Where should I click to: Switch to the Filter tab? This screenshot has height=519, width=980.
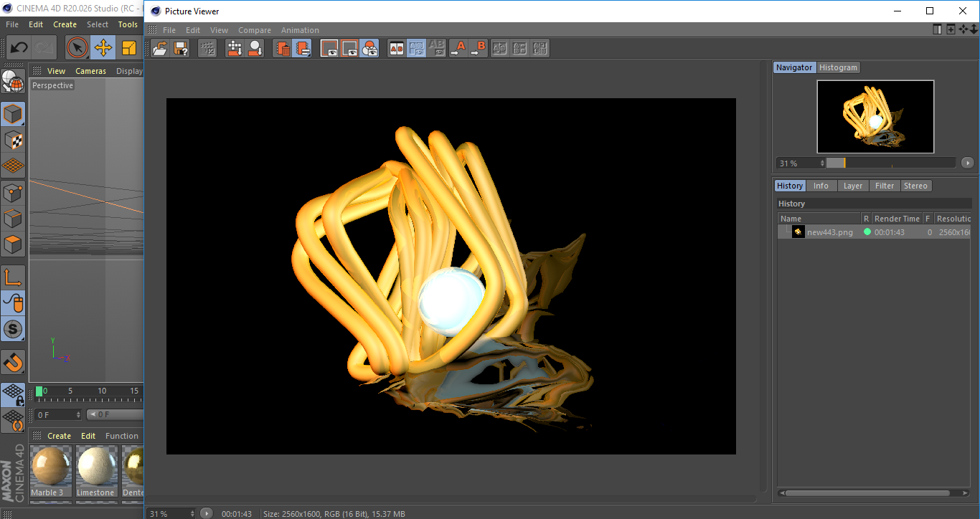coord(885,186)
